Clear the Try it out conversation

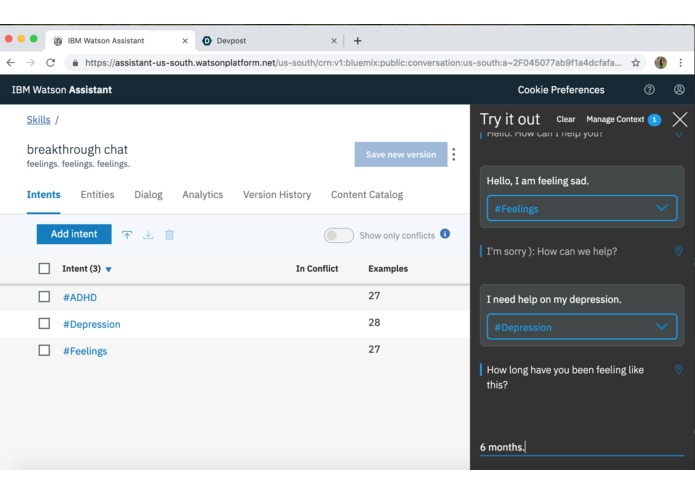tap(566, 119)
